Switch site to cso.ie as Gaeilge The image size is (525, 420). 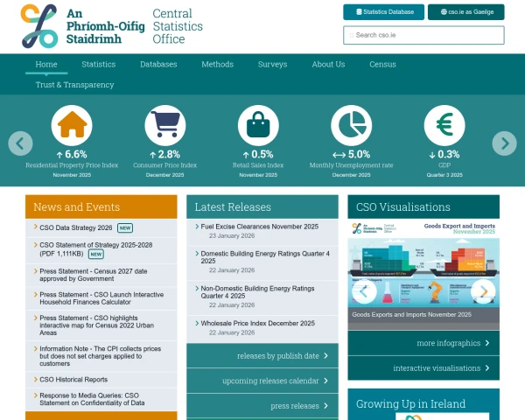click(x=466, y=12)
